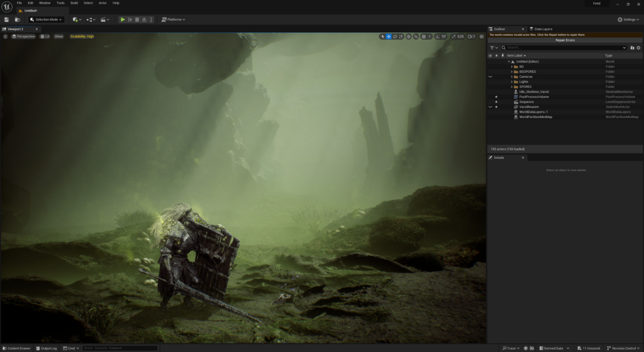Click the add folder icon in Outliner
Image resolution: width=644 pixels, height=352 pixels.
632,48
